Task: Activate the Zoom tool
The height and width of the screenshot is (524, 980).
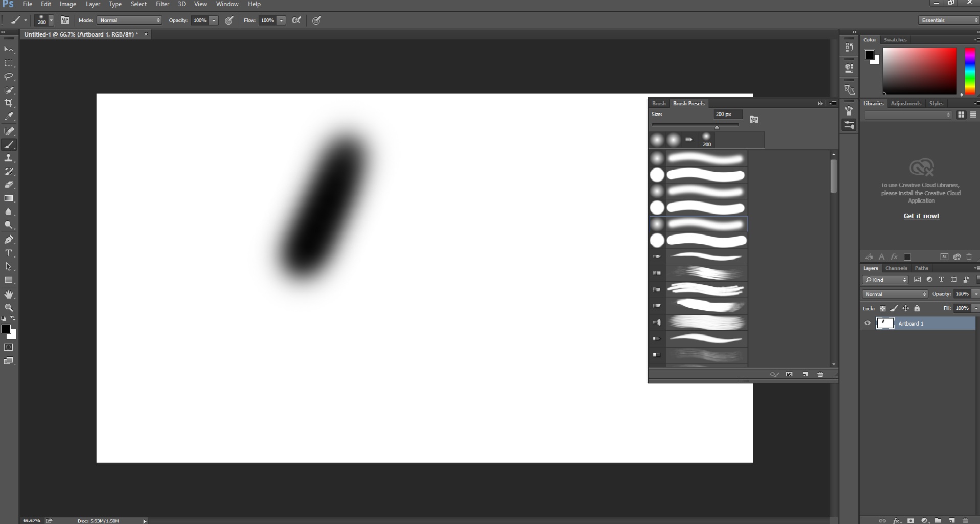Action: click(x=9, y=308)
